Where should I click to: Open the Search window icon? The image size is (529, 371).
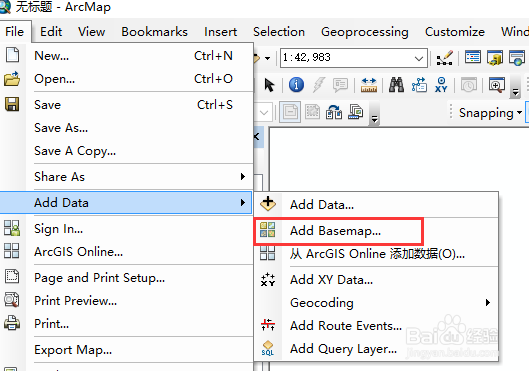coord(517,58)
